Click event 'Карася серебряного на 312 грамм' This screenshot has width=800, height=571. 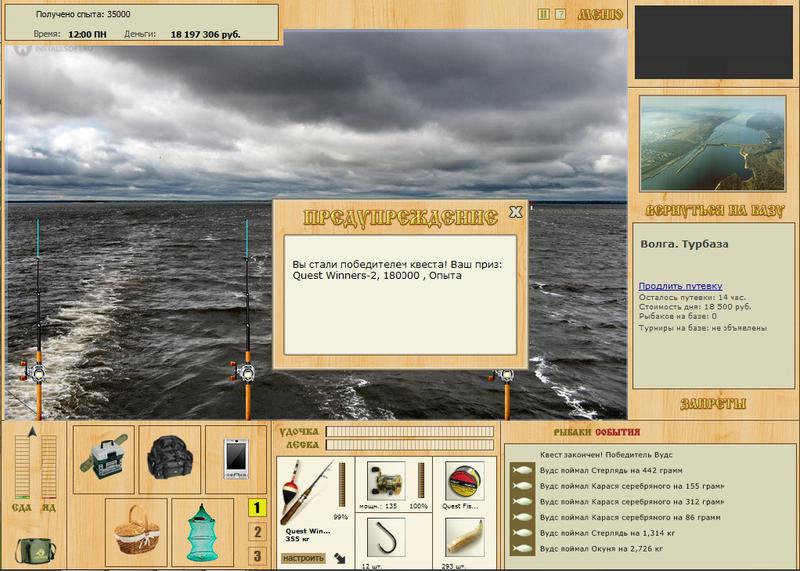point(632,502)
